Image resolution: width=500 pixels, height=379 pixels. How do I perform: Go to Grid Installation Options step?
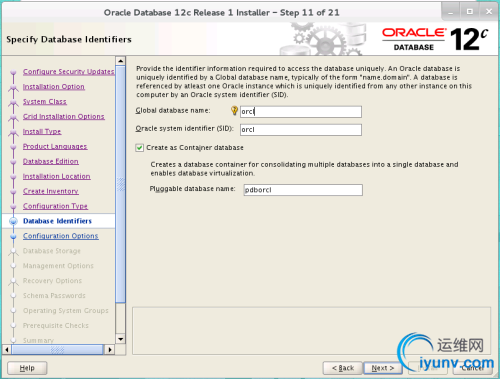click(64, 117)
